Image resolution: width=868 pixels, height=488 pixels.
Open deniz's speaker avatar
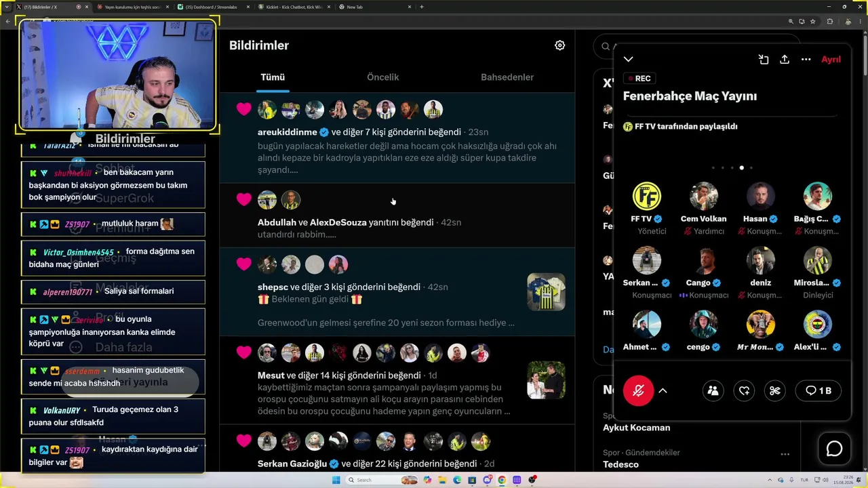[761, 260]
